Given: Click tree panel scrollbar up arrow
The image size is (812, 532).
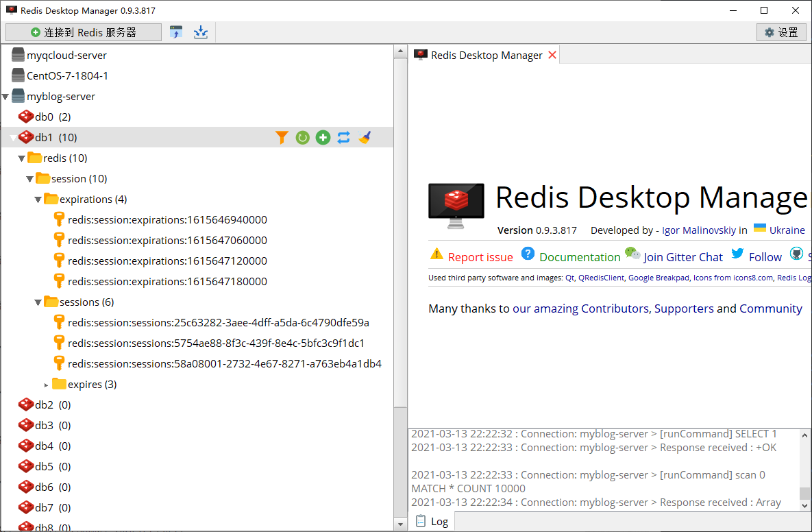Looking at the screenshot, I should pyautogui.click(x=400, y=51).
